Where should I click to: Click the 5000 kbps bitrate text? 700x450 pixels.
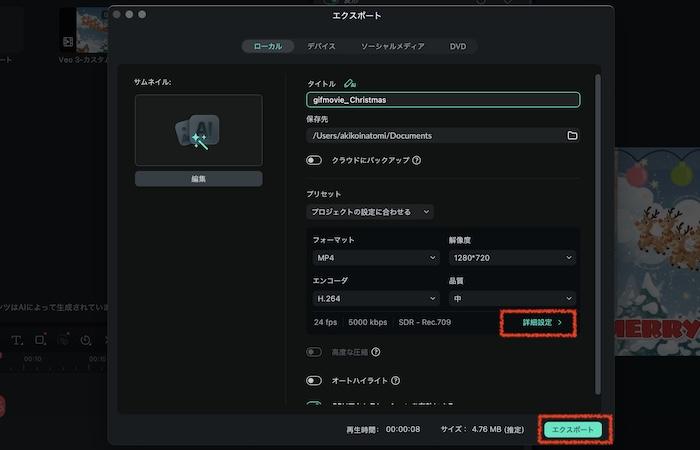[x=367, y=322]
